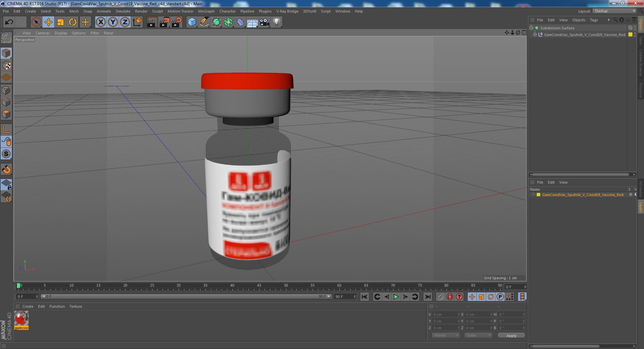
Task: Add a light with the bulb icon
Action: [x=276, y=22]
